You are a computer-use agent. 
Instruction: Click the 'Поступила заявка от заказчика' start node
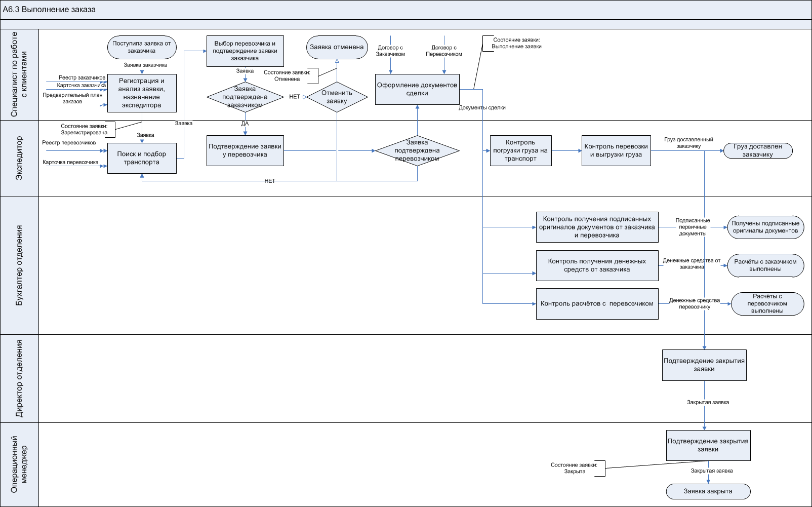(142, 47)
